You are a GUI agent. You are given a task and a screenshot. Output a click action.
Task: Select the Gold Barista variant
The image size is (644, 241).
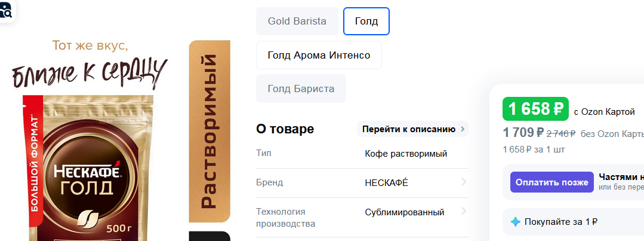tap(297, 21)
